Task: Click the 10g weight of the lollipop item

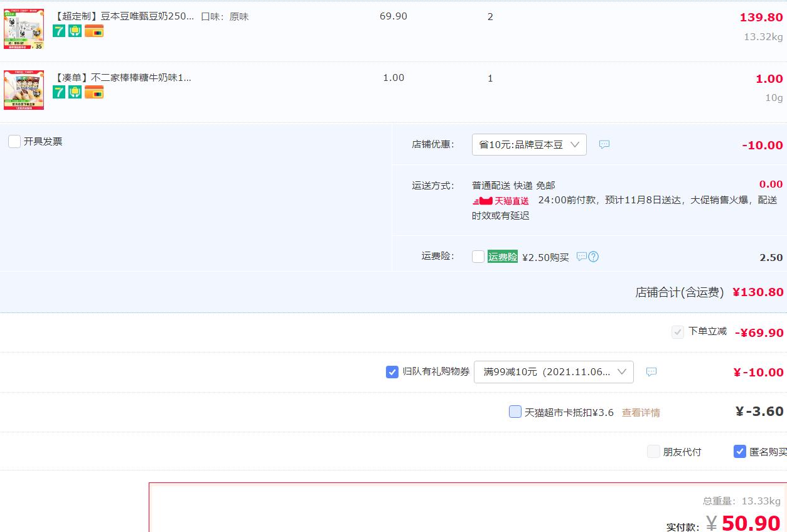Action: (774, 98)
